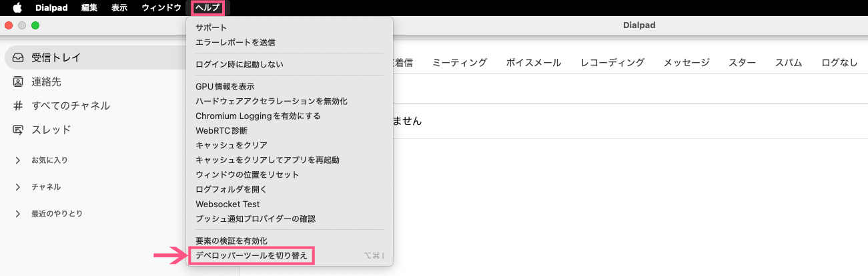The image size is (868, 276).
Task: Choose 要素の検証を有効化 menu entry
Action: [x=290, y=241]
